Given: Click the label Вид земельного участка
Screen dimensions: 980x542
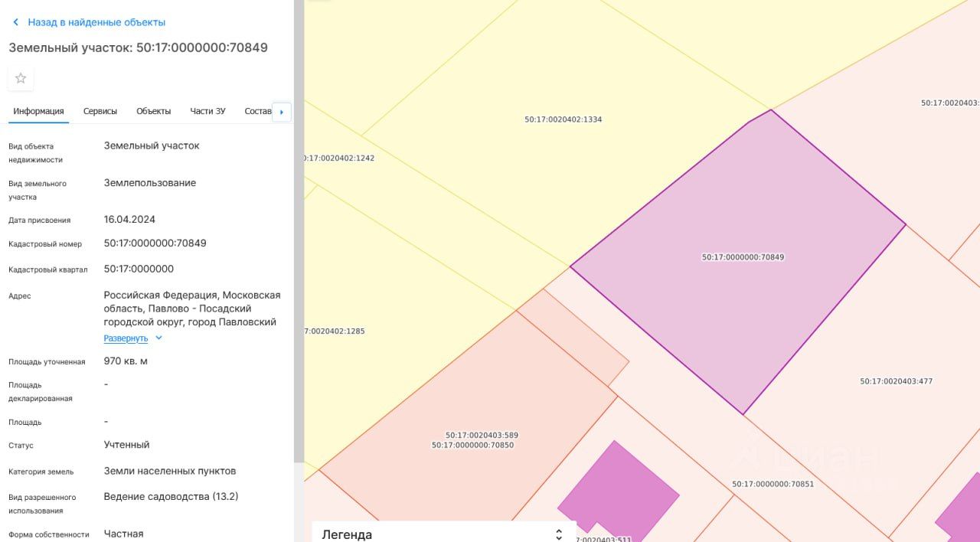Looking at the screenshot, I should click(38, 191).
